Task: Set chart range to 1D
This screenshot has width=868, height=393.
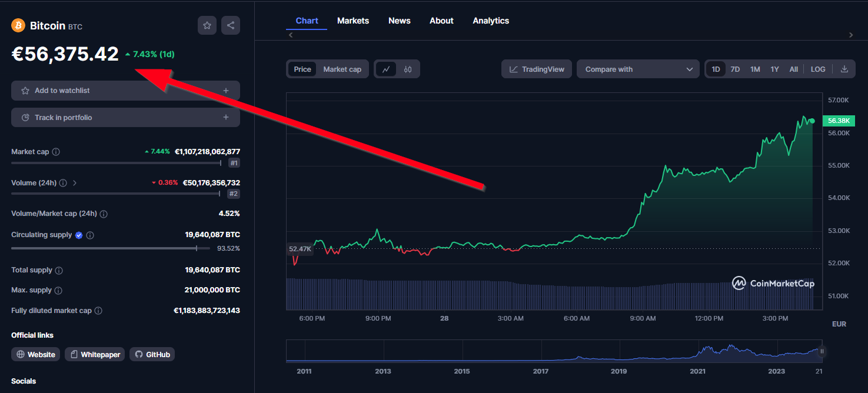Action: pos(716,69)
